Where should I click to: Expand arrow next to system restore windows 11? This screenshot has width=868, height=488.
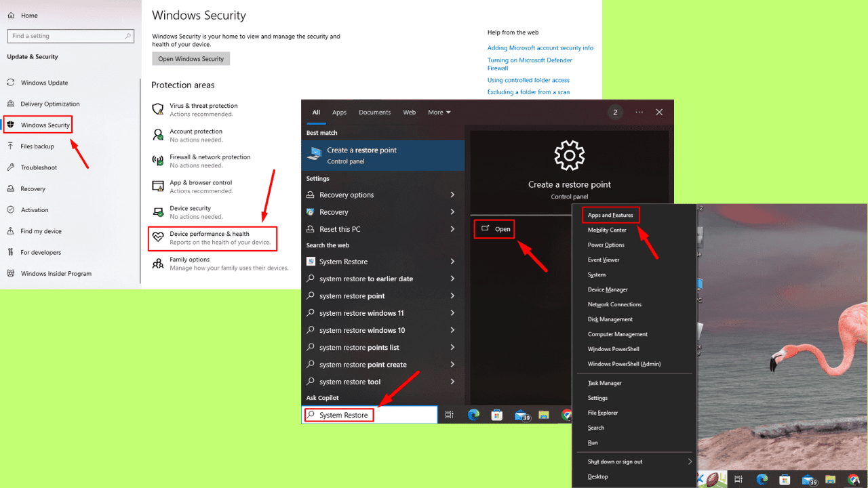point(452,313)
